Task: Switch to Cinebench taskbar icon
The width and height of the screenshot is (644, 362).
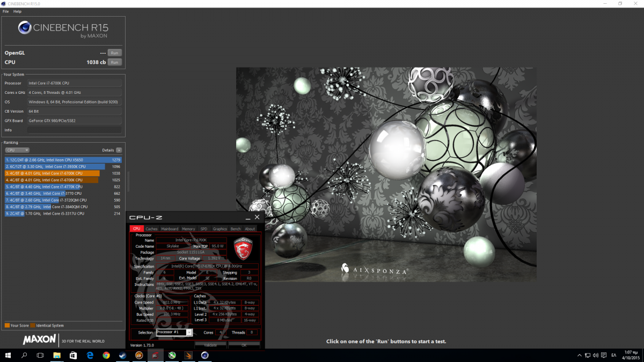Action: tap(205, 355)
